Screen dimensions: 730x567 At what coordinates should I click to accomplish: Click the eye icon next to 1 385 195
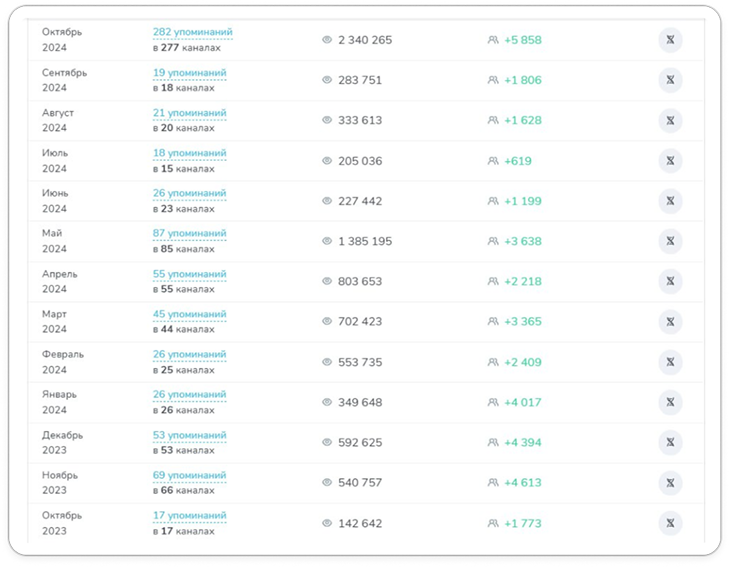[x=327, y=241]
